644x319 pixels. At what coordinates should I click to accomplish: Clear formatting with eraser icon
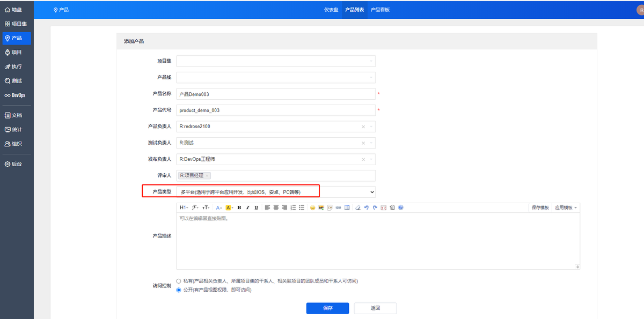tap(357, 207)
